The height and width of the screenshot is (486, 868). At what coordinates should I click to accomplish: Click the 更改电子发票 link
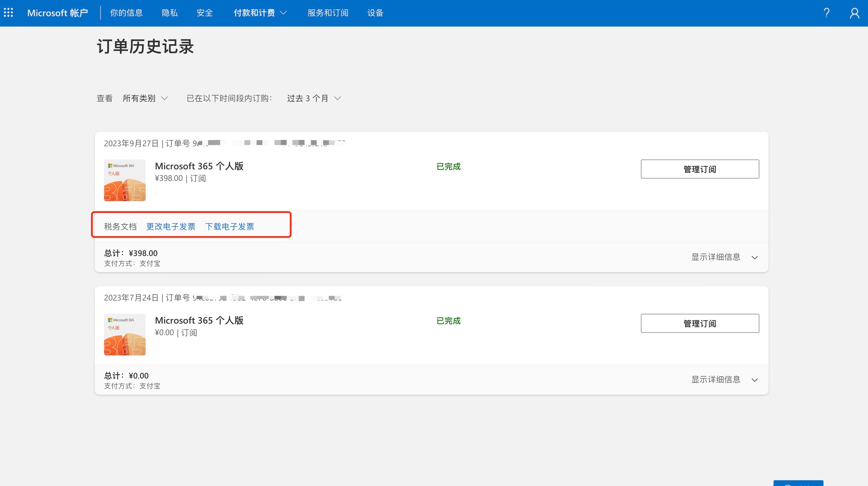(x=171, y=227)
